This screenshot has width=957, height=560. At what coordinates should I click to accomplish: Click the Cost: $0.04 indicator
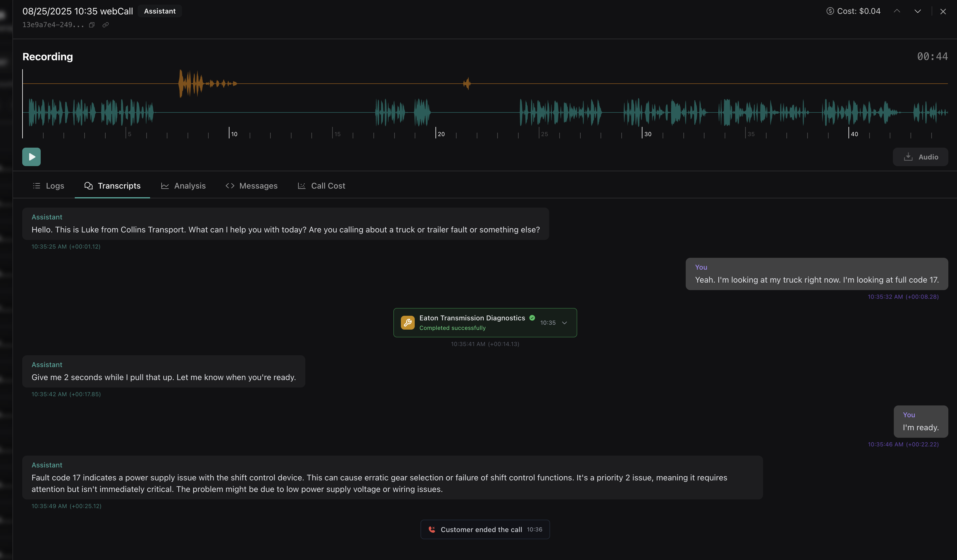click(x=853, y=11)
